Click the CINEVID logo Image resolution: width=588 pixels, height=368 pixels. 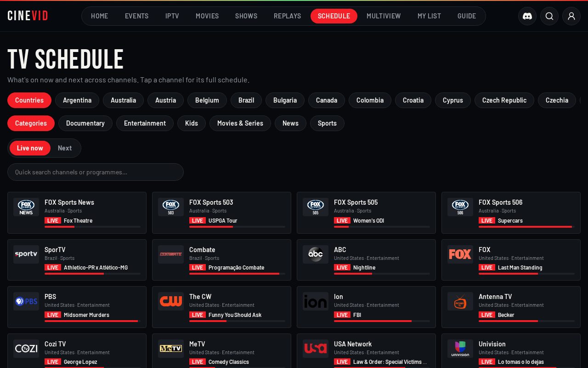point(28,16)
